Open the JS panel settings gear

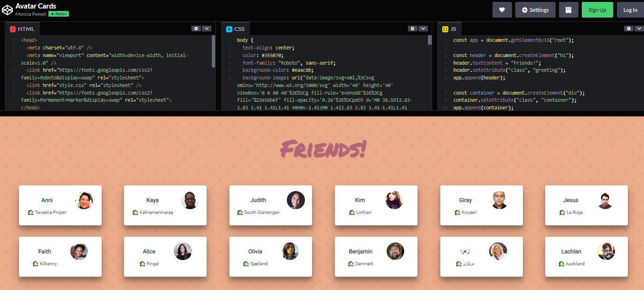[629, 29]
